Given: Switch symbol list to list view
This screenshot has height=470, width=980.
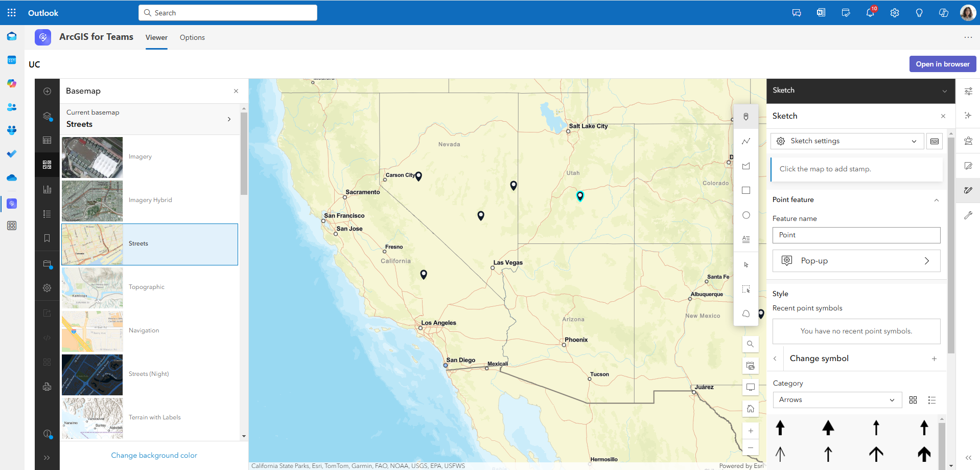Looking at the screenshot, I should pyautogui.click(x=932, y=400).
